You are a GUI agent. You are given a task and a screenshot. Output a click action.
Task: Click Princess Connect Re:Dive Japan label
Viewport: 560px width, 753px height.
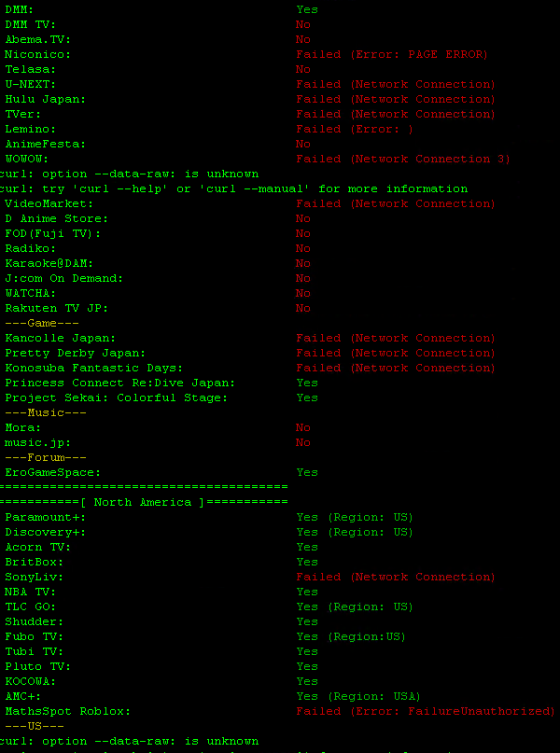pyautogui.click(x=120, y=383)
